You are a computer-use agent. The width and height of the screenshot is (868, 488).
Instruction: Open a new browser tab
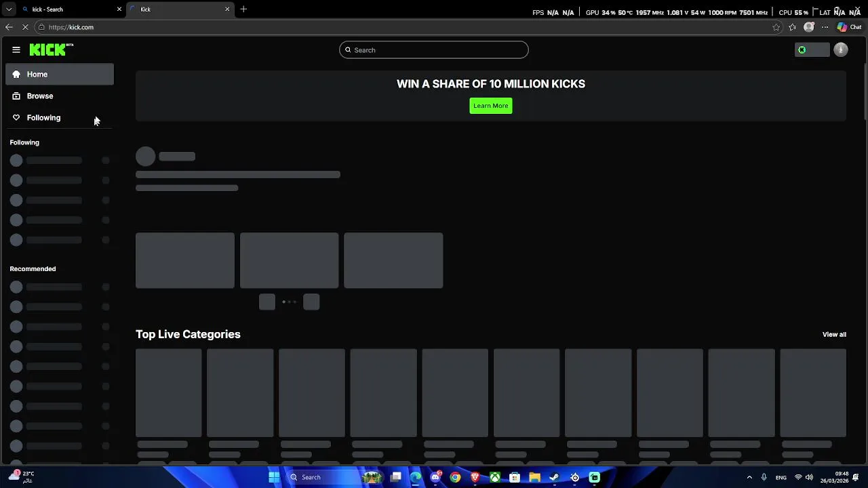point(243,9)
